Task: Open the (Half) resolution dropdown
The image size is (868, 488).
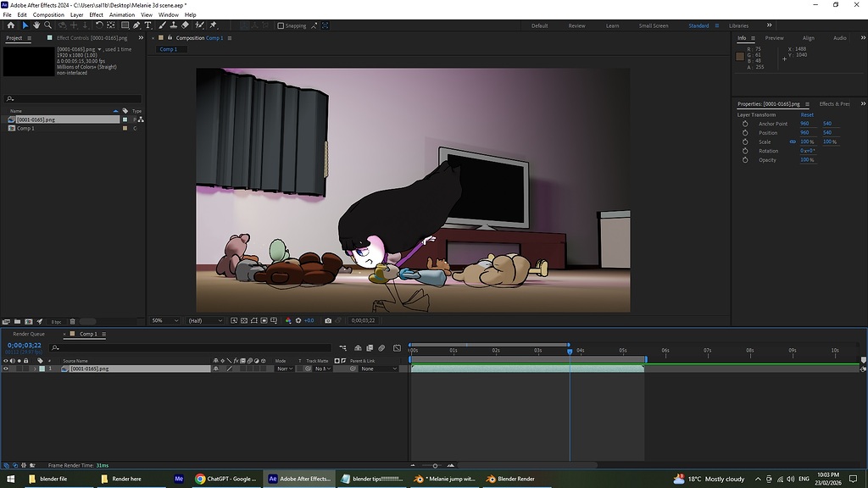Action: coord(205,320)
